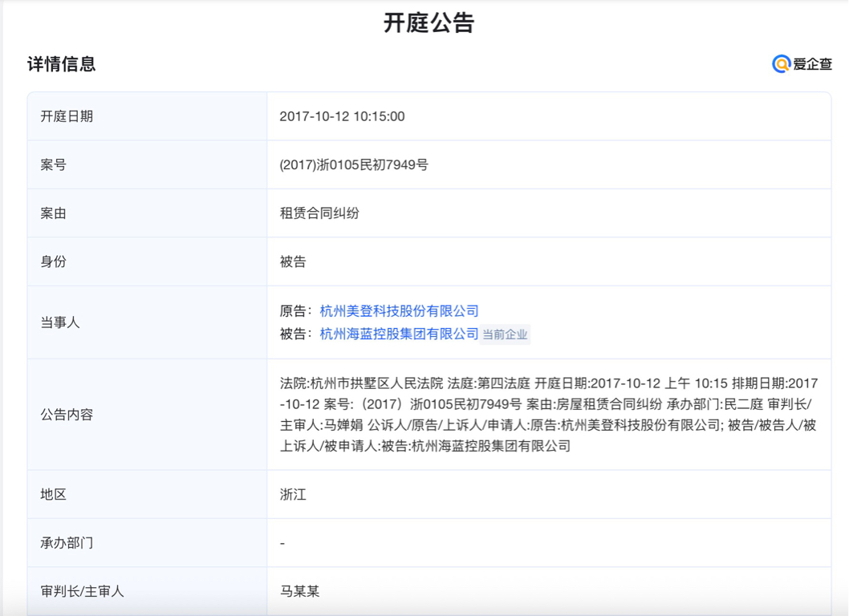Select the announcement paragraph starting 法院:杭州市拱墅区人民法院

tap(549, 415)
